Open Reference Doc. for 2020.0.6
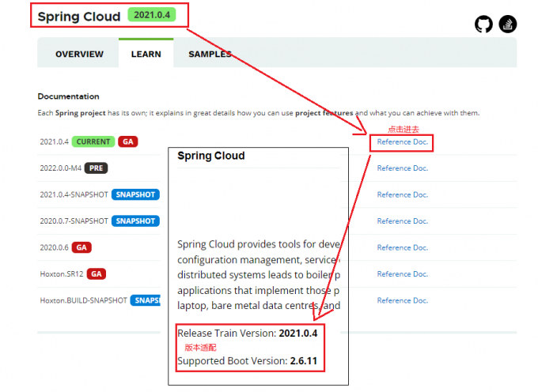 (x=403, y=247)
